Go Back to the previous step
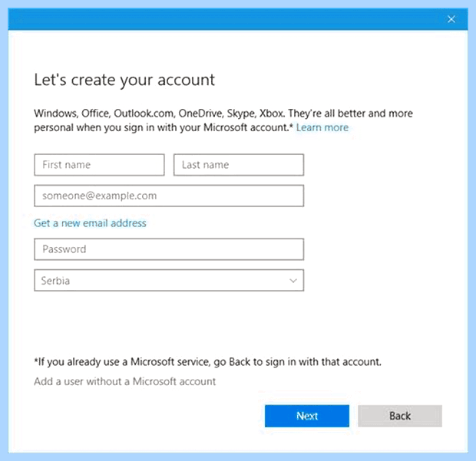476x461 pixels. pos(400,416)
